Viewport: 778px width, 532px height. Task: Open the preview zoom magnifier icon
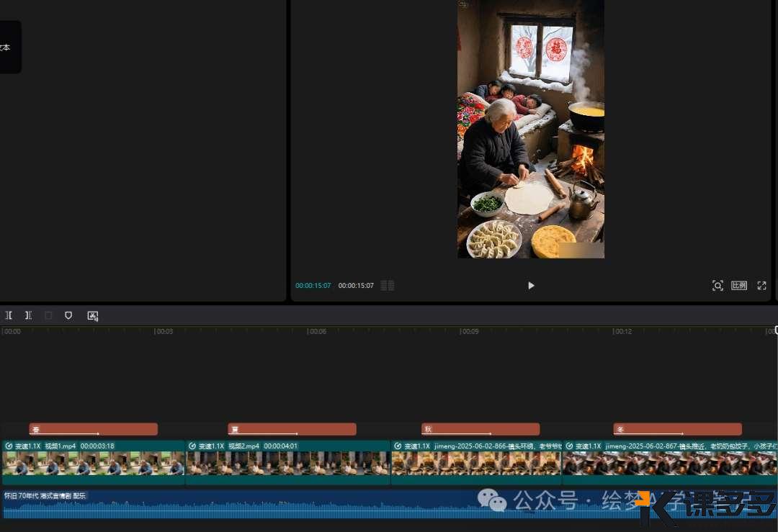(x=717, y=286)
